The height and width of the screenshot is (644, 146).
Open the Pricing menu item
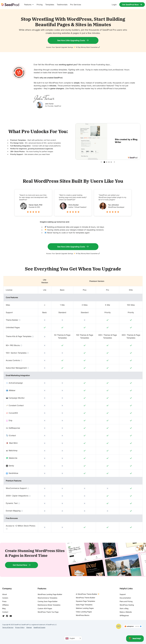click(40, 5)
